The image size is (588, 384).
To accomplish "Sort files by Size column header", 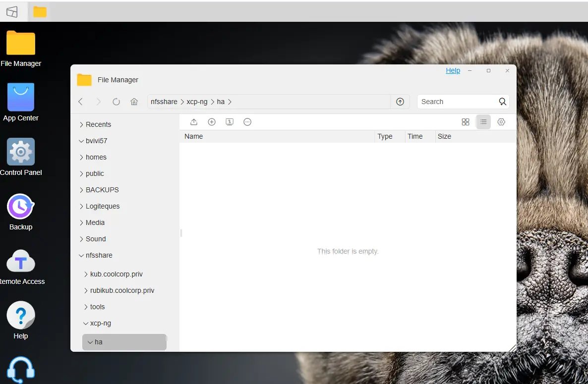I will click(444, 136).
